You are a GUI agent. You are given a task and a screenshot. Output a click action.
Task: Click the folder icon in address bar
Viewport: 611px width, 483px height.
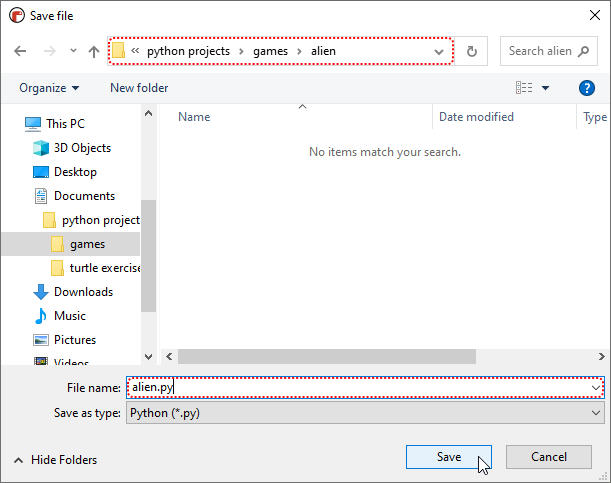[118, 51]
